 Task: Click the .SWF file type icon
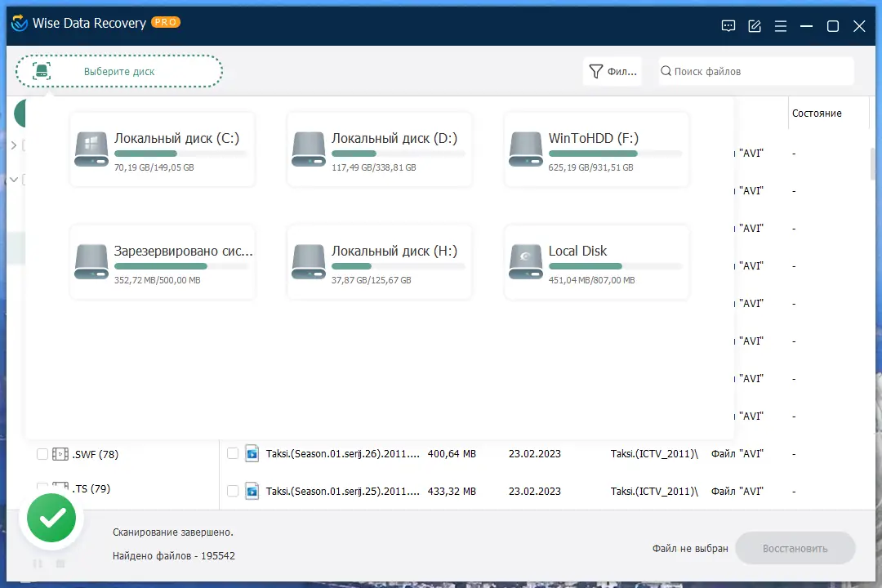click(60, 454)
